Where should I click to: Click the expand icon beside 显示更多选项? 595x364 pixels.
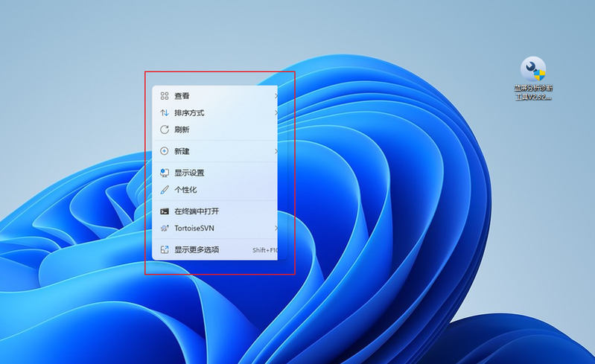pyautogui.click(x=165, y=250)
